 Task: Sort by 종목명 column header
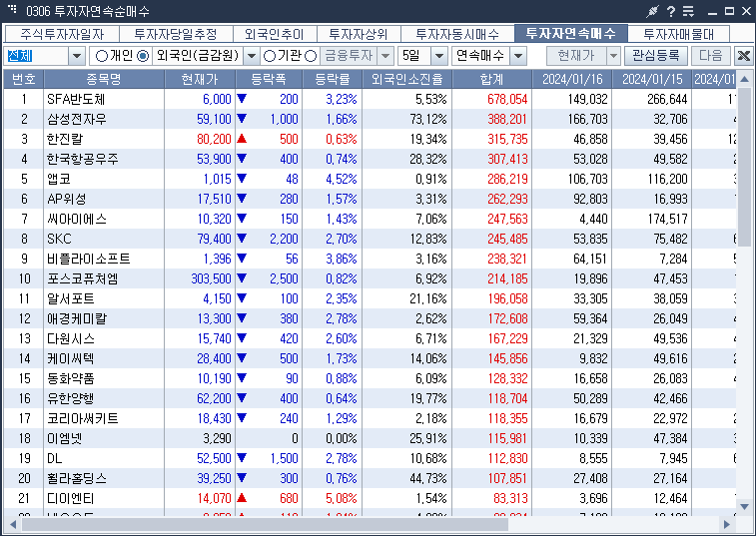pos(104,79)
